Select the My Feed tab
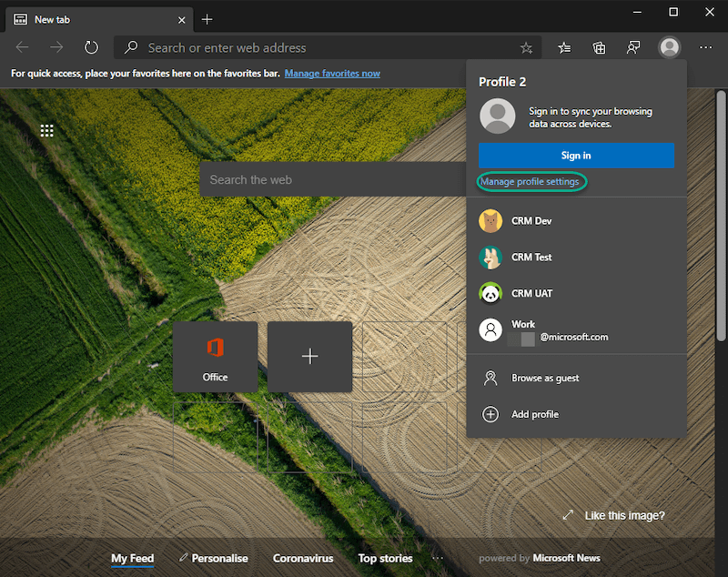Viewport: 728px width, 577px height. coord(132,558)
